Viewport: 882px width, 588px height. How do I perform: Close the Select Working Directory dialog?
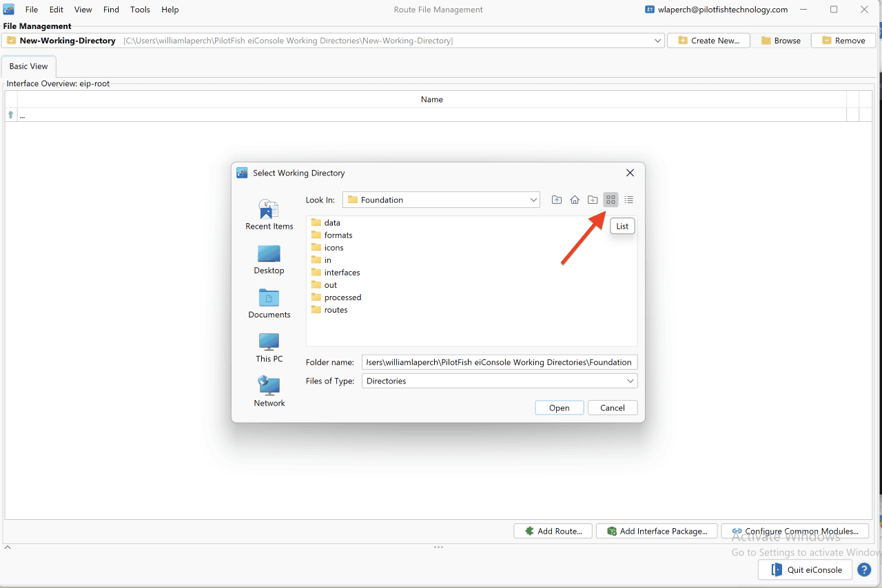tap(630, 173)
